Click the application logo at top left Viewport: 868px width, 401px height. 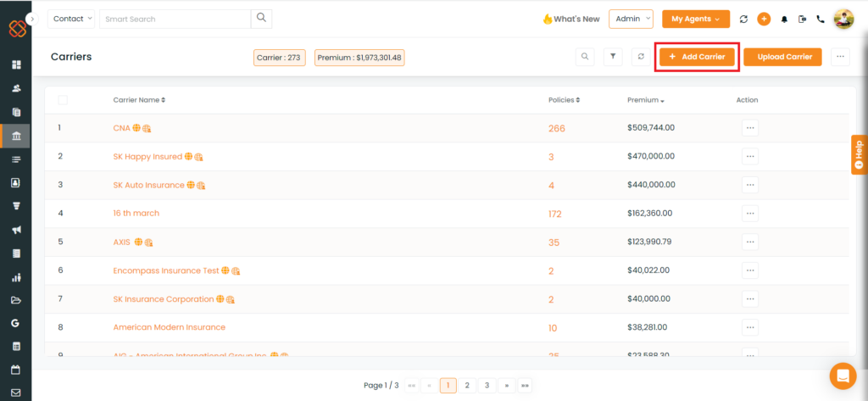tap(17, 28)
